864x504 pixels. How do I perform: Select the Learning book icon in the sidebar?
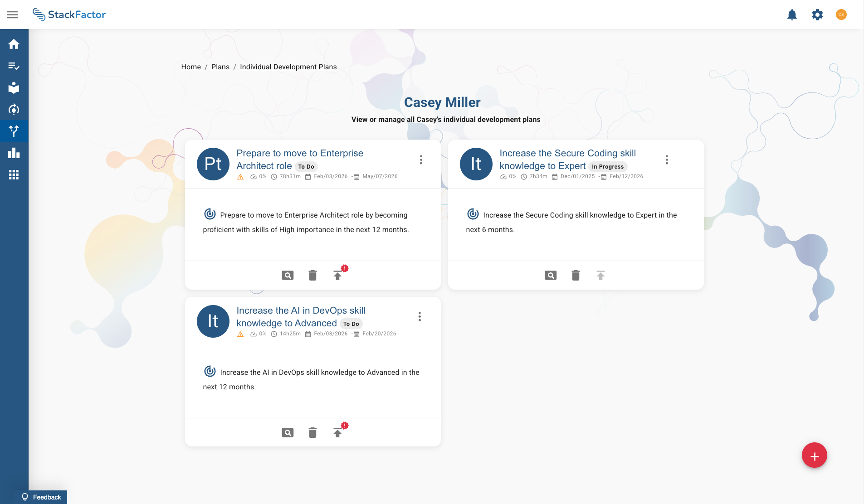tap(14, 87)
